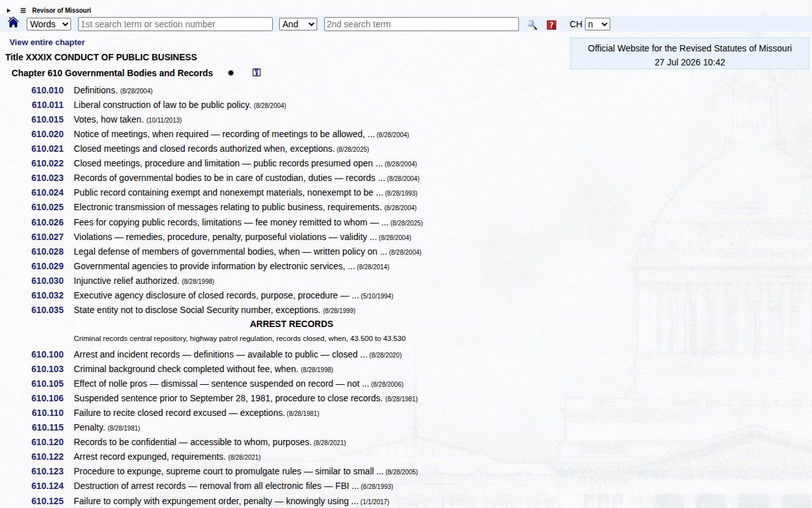Open section 610.026 fees for copying link

[x=48, y=222]
